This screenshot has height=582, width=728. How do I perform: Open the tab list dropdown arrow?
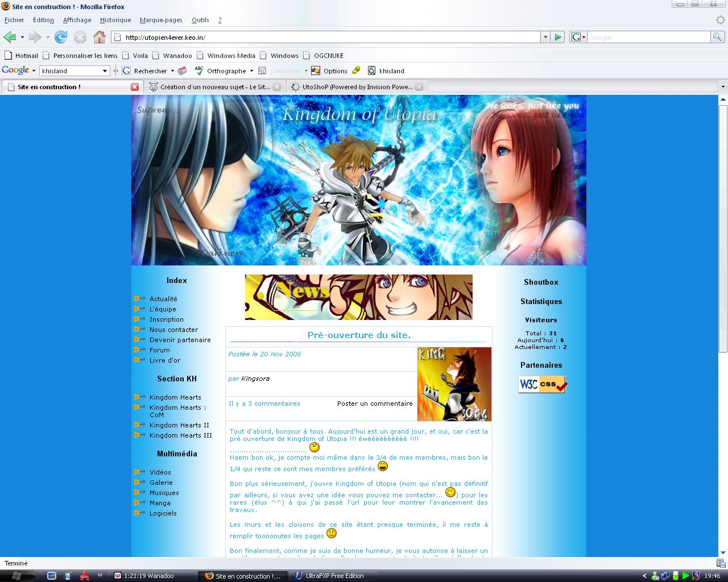[723, 87]
